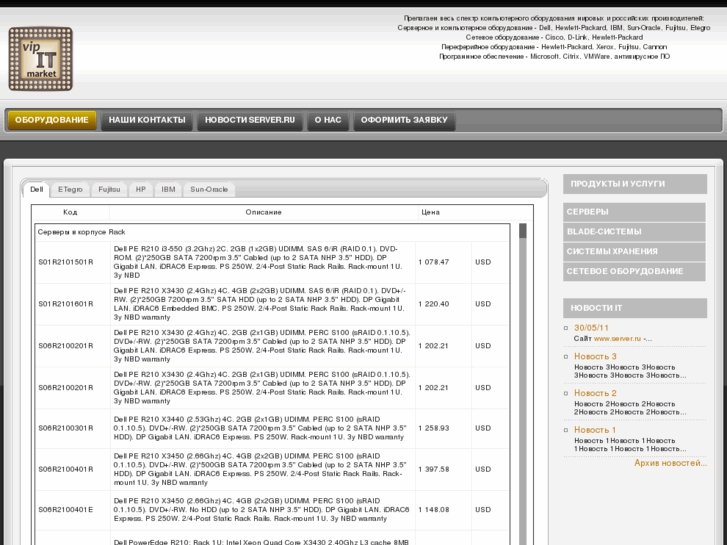Open СЕРВЕРЫ in the sidebar
Image resolution: width=727 pixels, height=545 pixels.
(634, 212)
